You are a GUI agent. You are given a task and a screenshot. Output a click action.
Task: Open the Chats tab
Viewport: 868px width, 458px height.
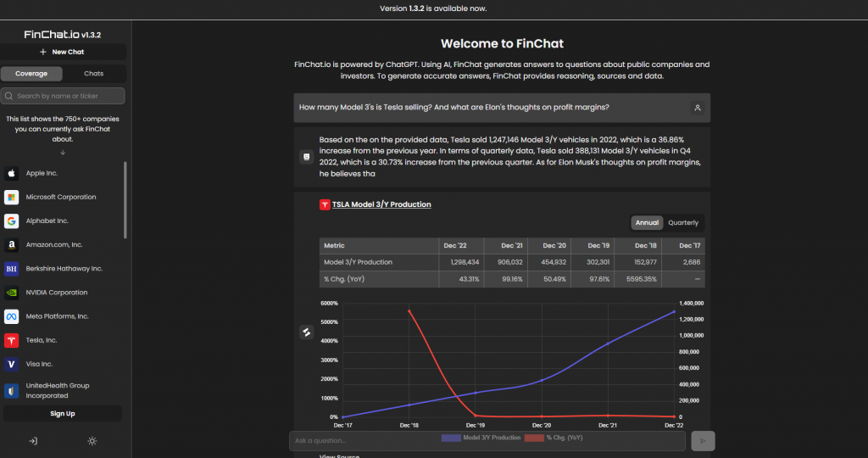pos(93,74)
